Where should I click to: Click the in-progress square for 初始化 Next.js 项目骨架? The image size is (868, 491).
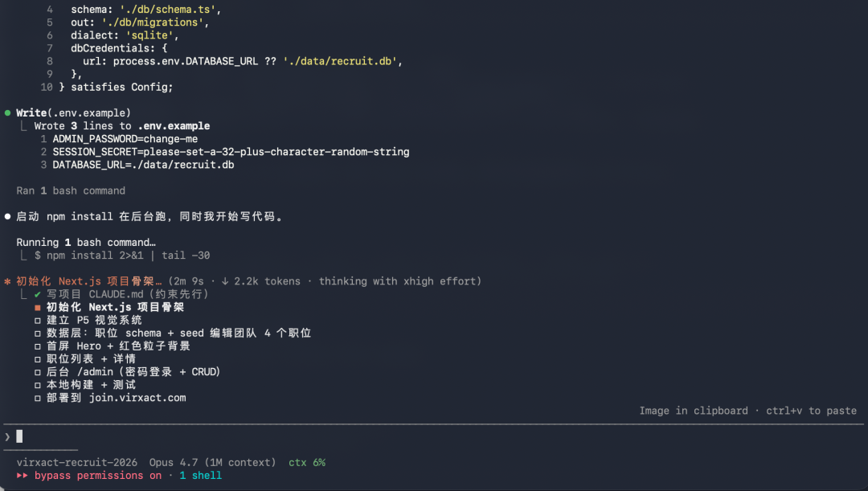tap(38, 307)
